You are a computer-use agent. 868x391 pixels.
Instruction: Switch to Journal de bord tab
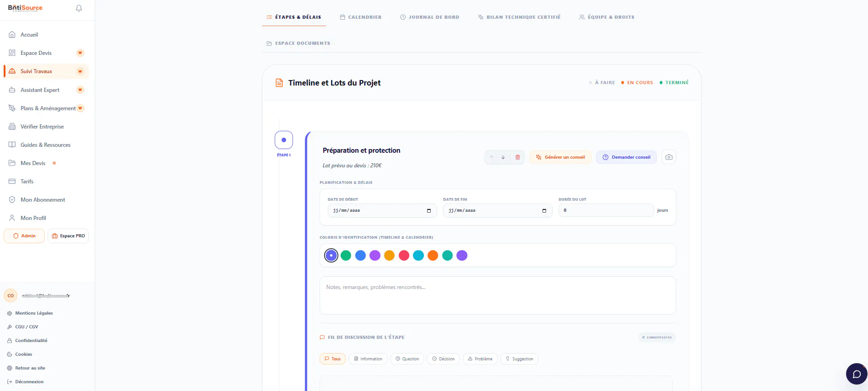430,17
